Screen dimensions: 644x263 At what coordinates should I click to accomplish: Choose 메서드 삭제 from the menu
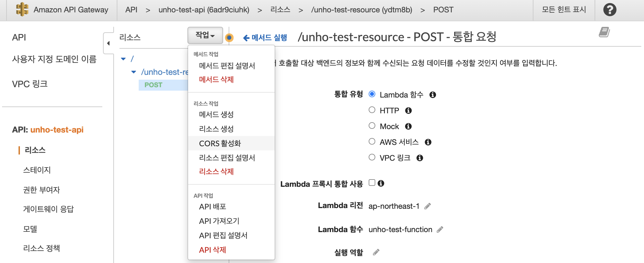click(x=216, y=80)
